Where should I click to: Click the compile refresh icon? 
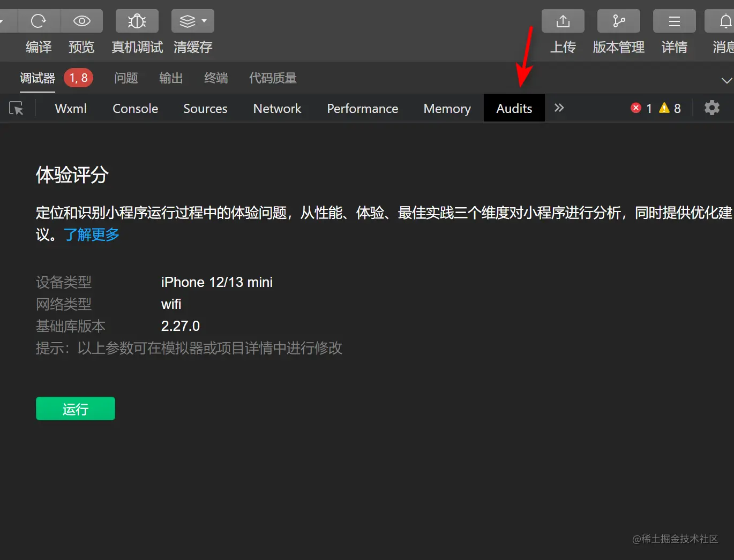(x=39, y=21)
